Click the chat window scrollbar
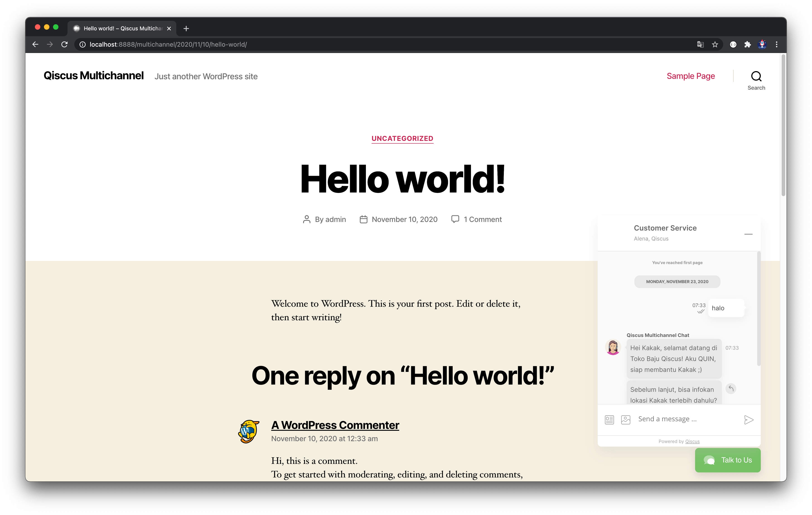Viewport: 812px width, 515px height. 759,308
